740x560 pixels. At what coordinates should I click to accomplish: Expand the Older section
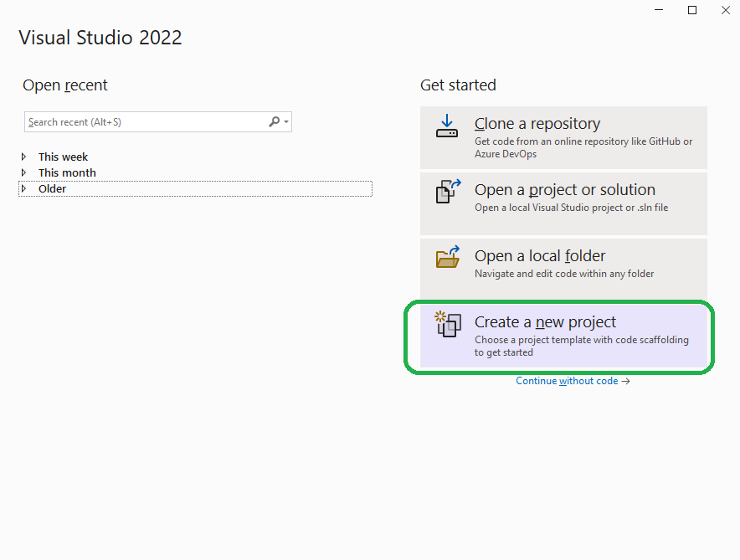pyautogui.click(x=23, y=188)
